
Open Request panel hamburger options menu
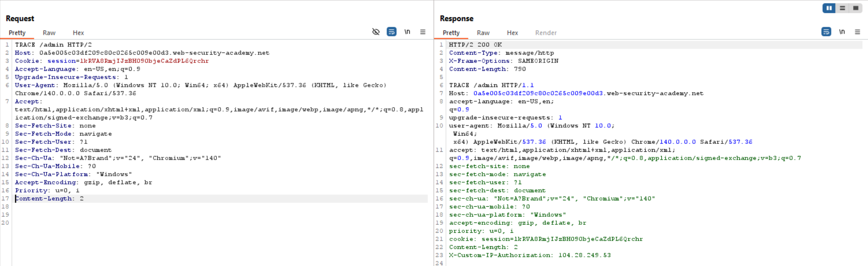click(423, 32)
